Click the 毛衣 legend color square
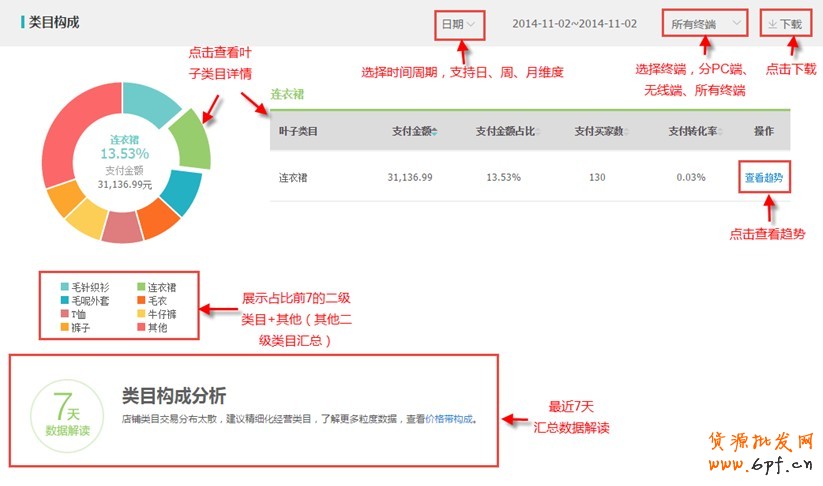 pyautogui.click(x=140, y=299)
